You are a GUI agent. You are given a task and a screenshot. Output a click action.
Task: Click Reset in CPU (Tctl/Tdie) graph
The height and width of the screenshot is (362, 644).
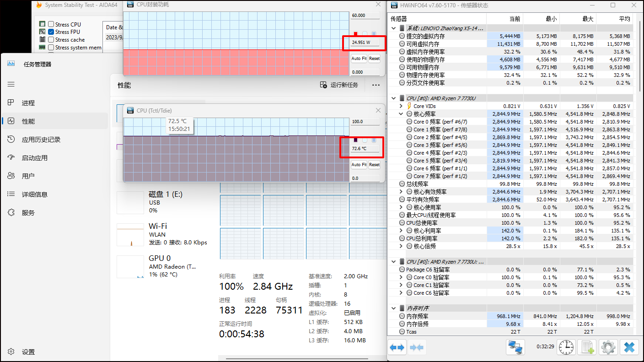coord(374,165)
